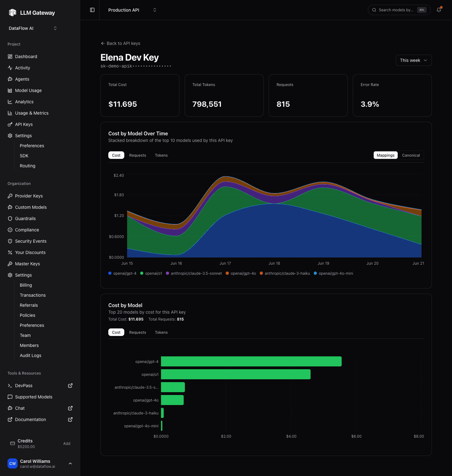Click the Dashboard grid icon
The width and height of the screenshot is (452, 476).
[10, 57]
